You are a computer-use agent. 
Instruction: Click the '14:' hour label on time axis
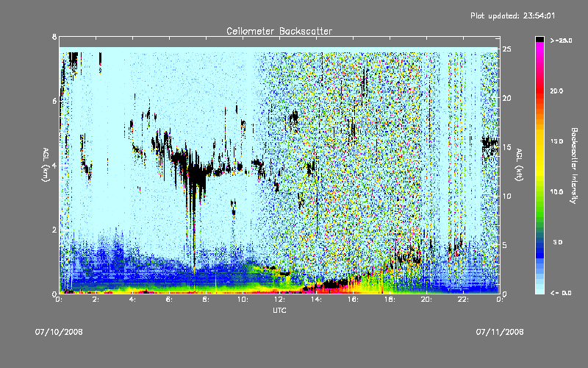(x=316, y=300)
